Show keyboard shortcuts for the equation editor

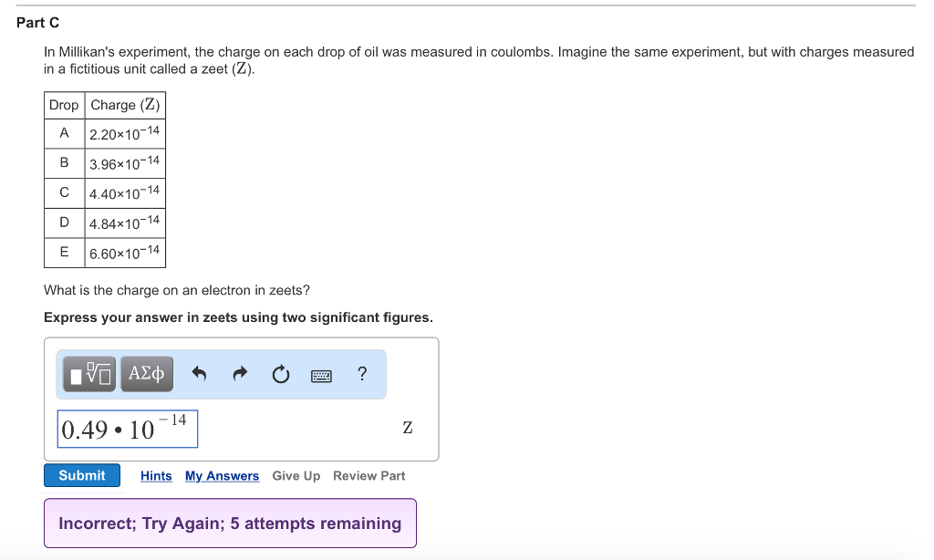click(x=321, y=375)
